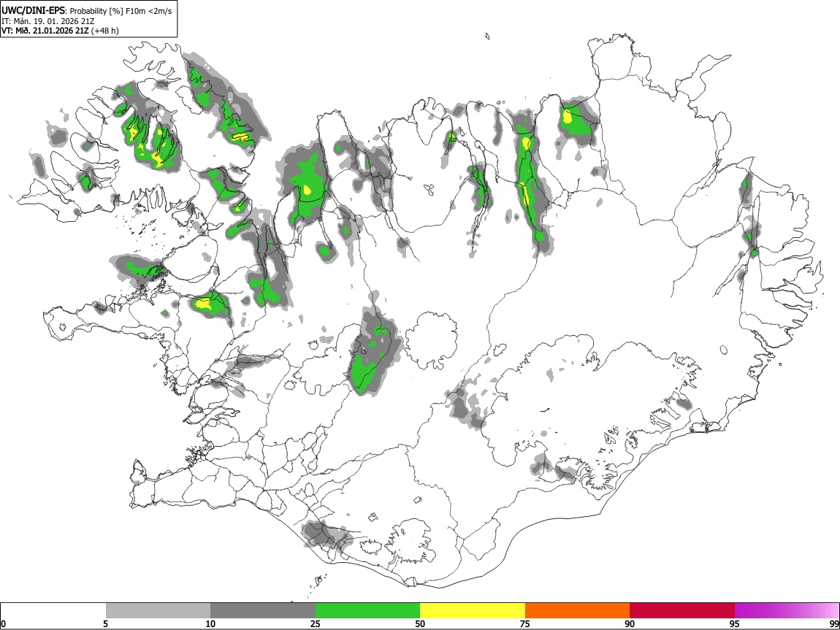Click the legend label 90
The width and height of the screenshot is (840, 630).
(x=630, y=623)
